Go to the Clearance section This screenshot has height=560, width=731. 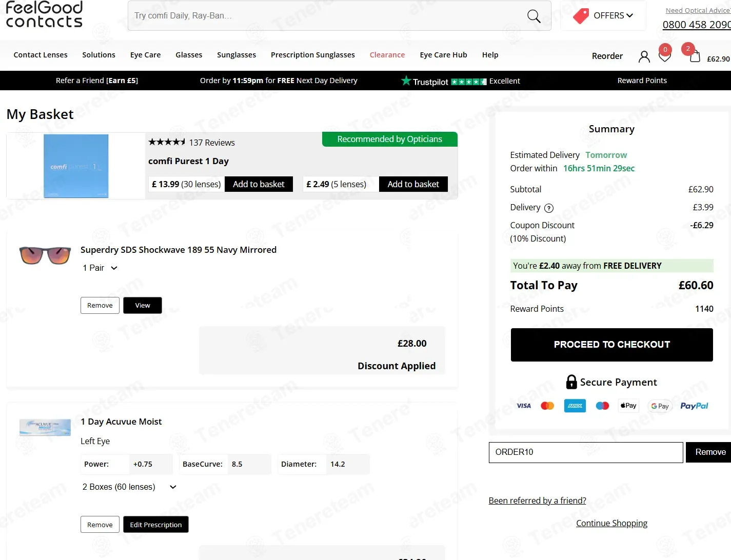click(x=387, y=55)
